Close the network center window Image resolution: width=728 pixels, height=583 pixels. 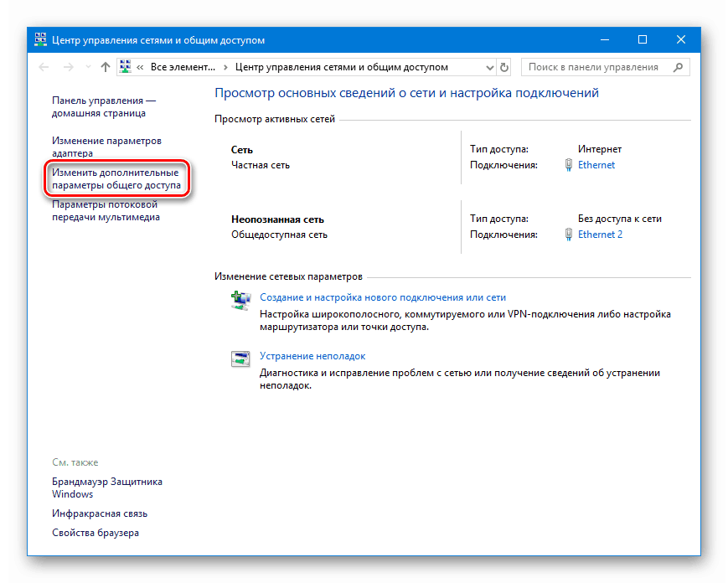click(680, 39)
